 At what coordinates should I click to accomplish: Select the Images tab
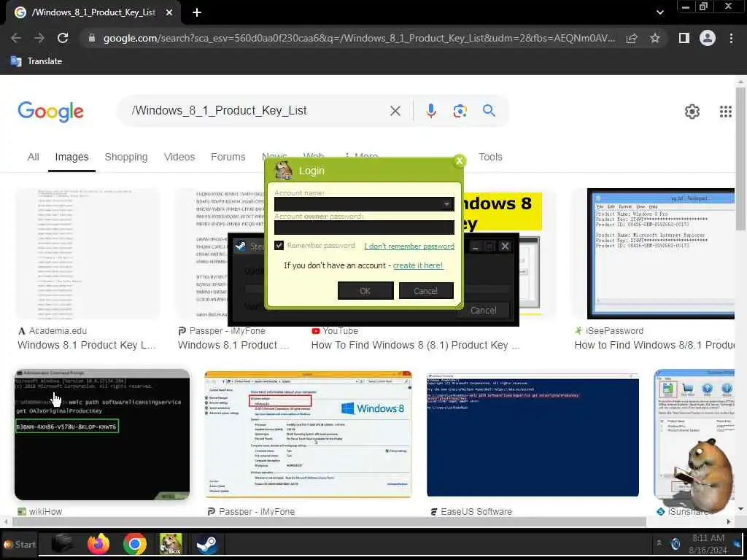[x=71, y=157]
